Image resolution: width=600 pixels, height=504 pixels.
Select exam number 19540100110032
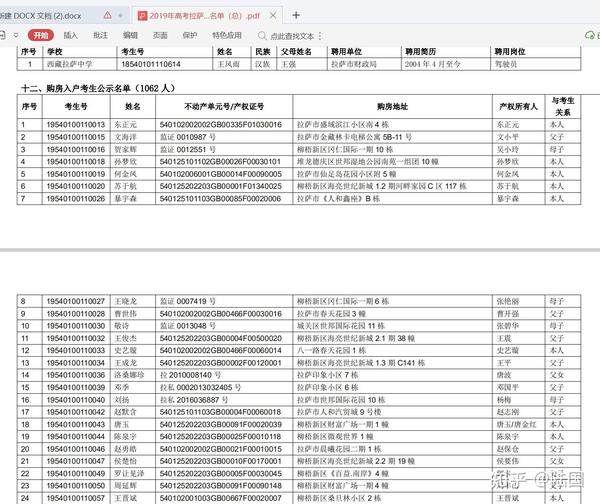tap(76, 338)
